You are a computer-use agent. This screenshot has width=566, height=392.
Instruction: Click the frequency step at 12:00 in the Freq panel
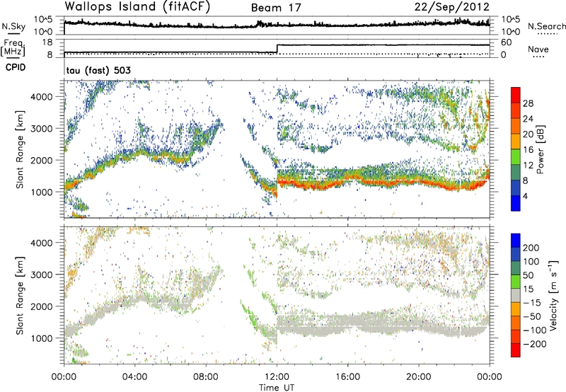click(277, 49)
